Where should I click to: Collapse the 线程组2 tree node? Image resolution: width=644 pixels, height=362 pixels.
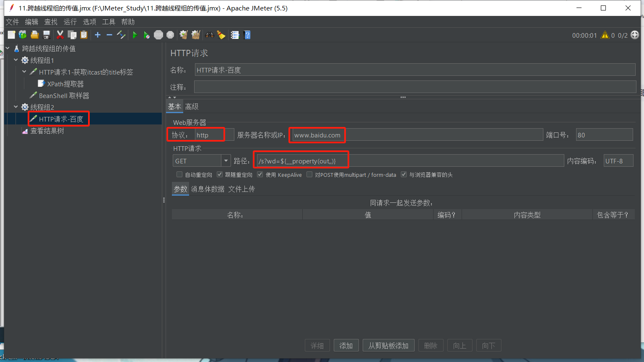pos(16,107)
